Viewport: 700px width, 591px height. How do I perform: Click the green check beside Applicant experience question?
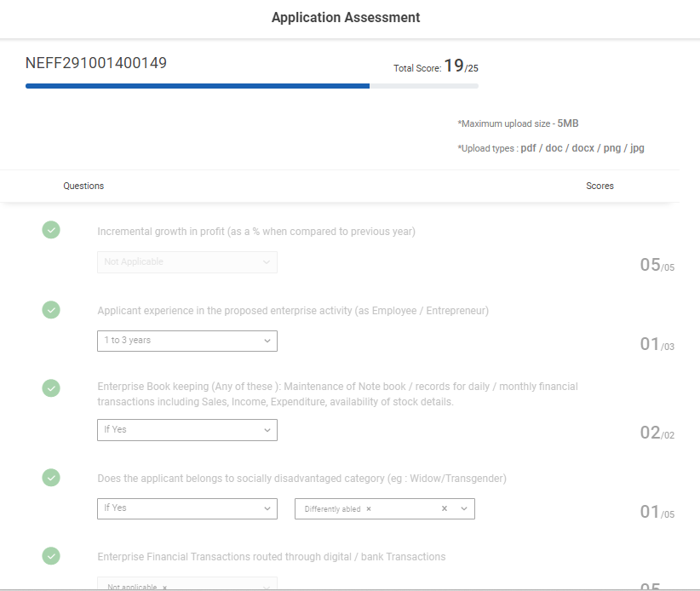click(51, 310)
